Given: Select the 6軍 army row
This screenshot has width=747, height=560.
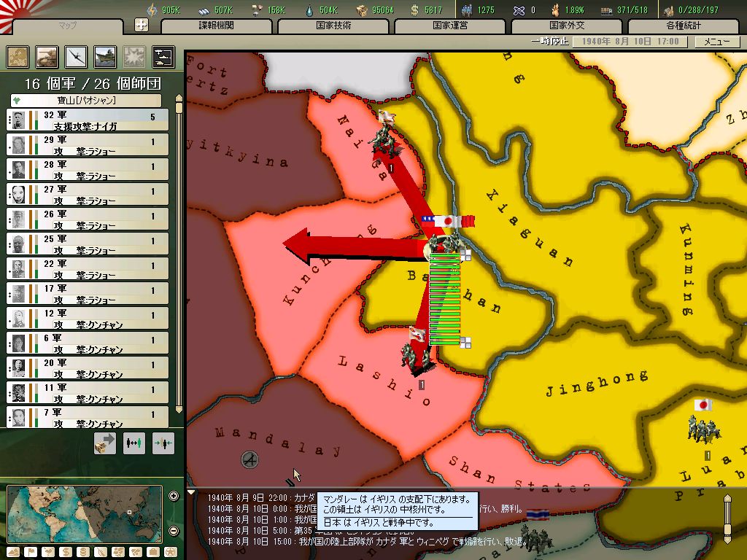Looking at the screenshot, I should [88, 343].
